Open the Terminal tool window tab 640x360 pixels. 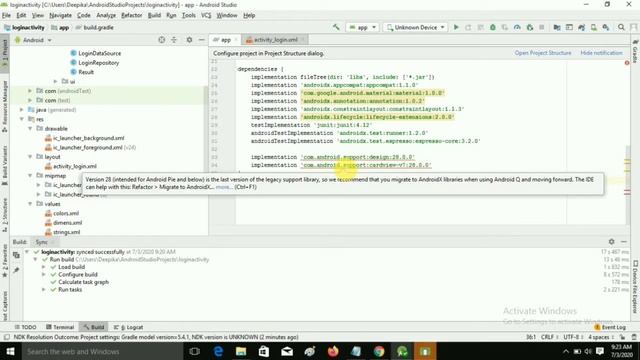pyautogui.click(x=60, y=327)
